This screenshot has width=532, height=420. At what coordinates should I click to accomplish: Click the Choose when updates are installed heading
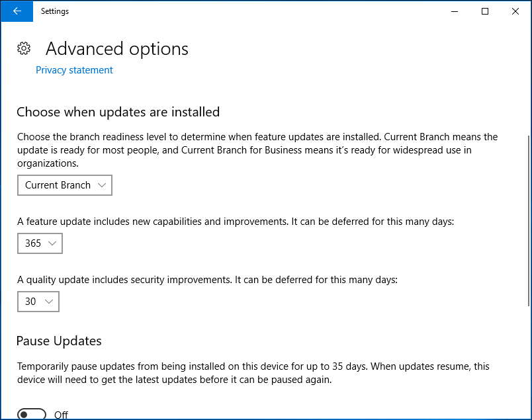coord(118,112)
